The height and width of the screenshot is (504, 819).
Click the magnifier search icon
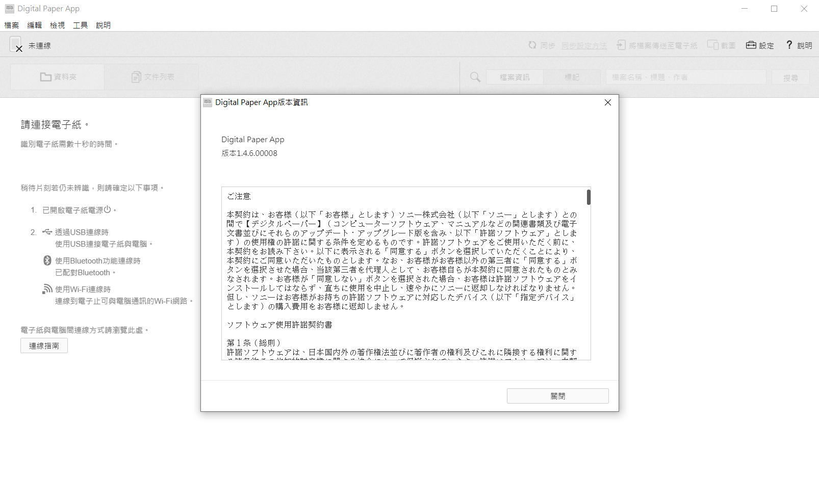(475, 77)
